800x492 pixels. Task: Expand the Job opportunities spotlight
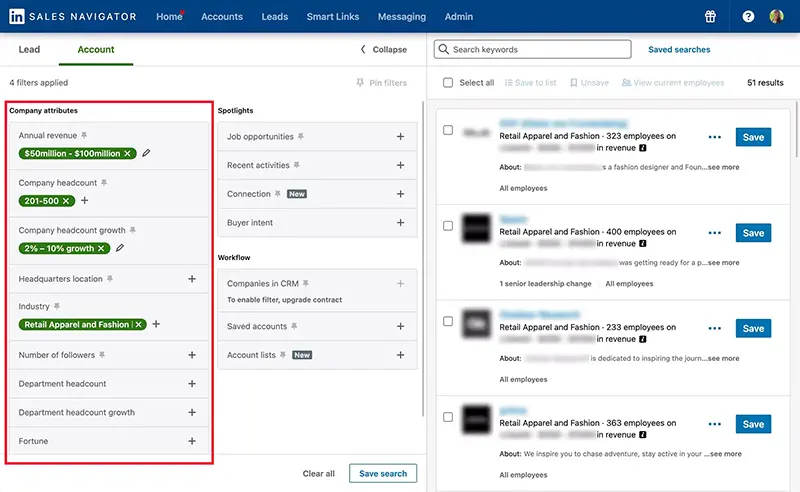tap(401, 136)
